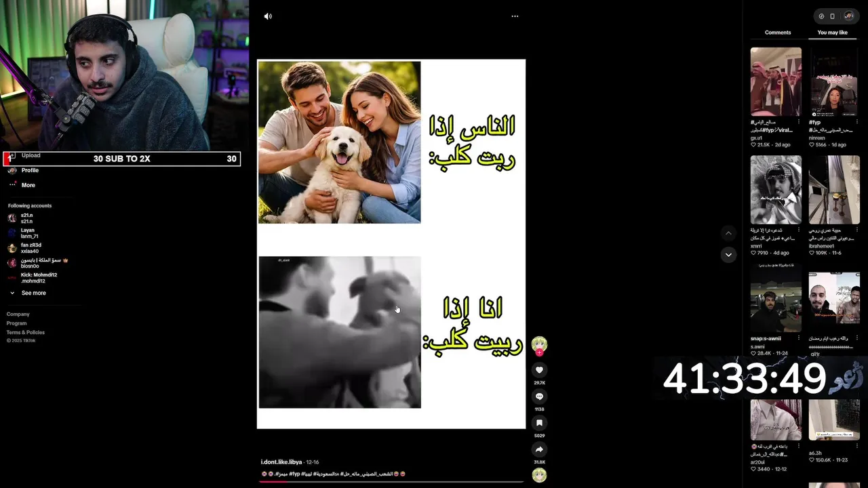Click the xxiaa40 username text
The width and height of the screenshot is (868, 488).
pos(30,251)
